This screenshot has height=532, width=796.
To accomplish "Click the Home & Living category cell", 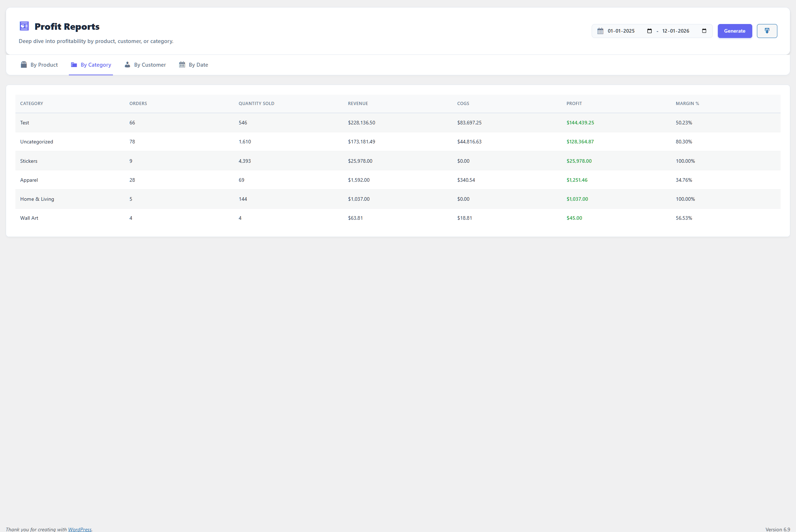I will (x=37, y=199).
